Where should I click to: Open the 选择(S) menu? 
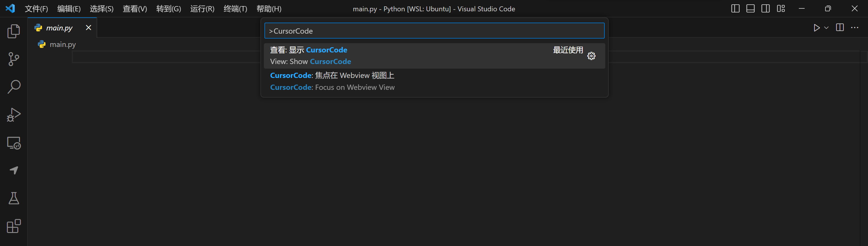coord(102,9)
